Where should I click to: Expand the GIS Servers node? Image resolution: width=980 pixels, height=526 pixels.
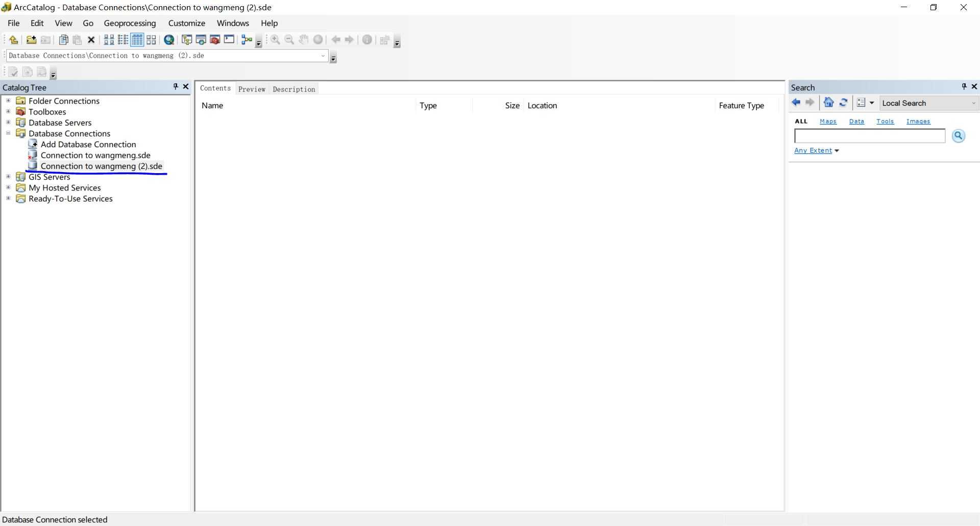(x=8, y=177)
